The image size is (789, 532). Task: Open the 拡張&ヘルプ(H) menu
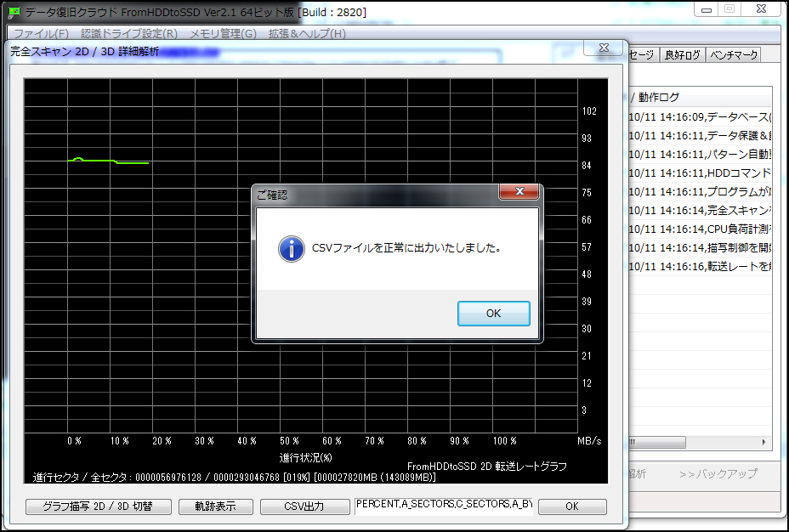307,34
